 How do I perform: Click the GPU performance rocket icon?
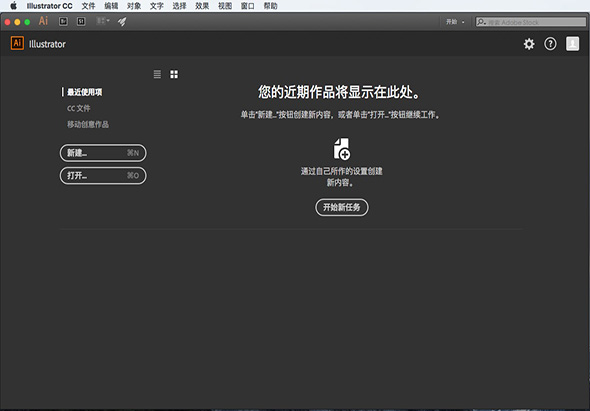[x=122, y=22]
